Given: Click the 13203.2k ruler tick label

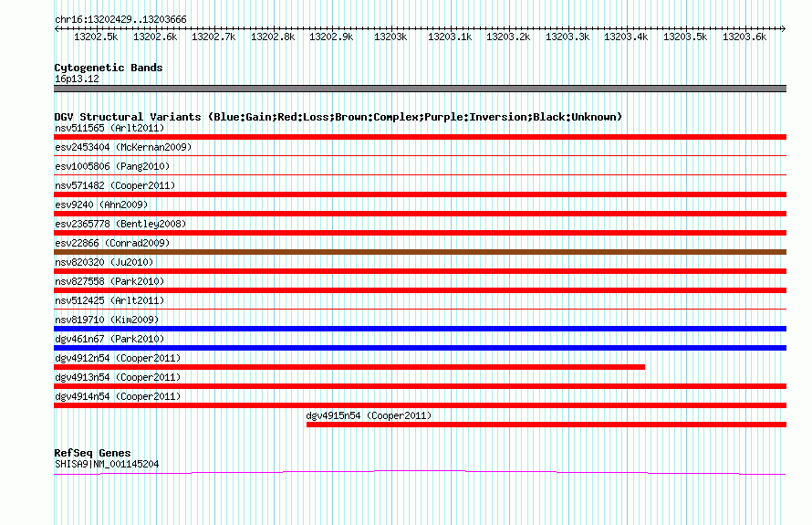Looking at the screenshot, I should click(508, 37).
